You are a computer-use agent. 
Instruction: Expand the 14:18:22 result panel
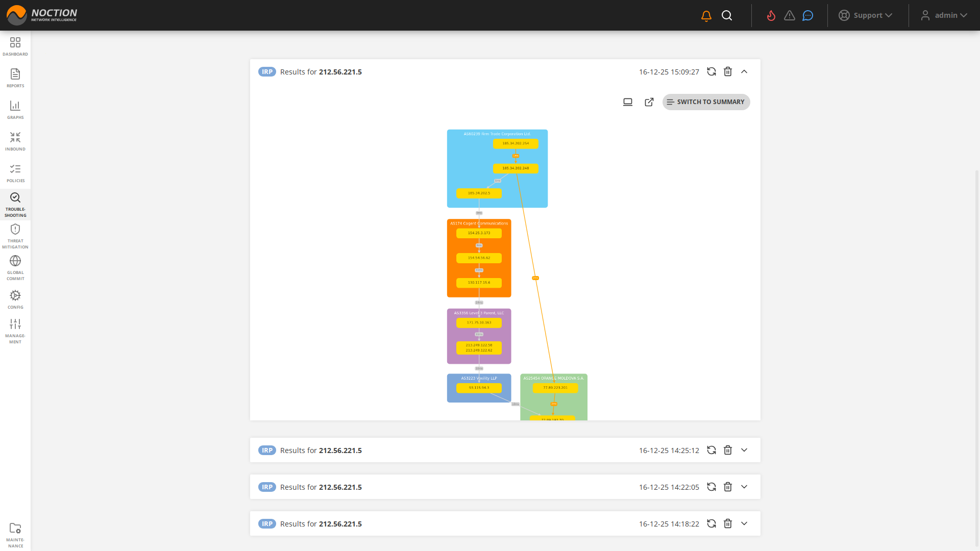coord(744,523)
